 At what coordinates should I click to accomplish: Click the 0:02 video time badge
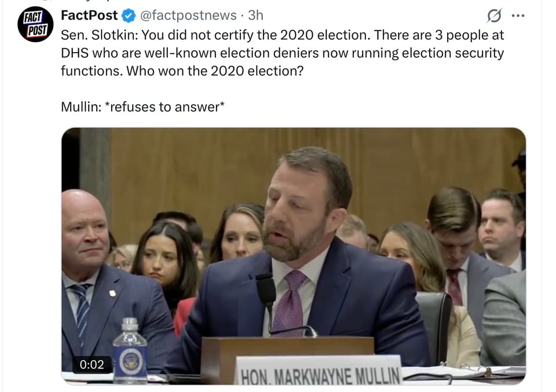click(92, 364)
